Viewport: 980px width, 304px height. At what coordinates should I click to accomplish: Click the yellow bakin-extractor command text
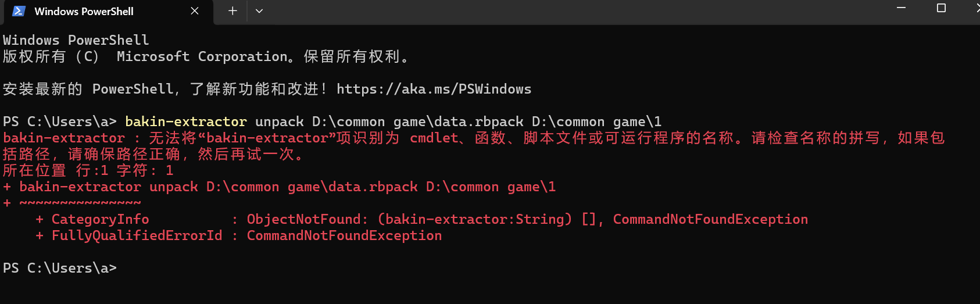[186, 121]
